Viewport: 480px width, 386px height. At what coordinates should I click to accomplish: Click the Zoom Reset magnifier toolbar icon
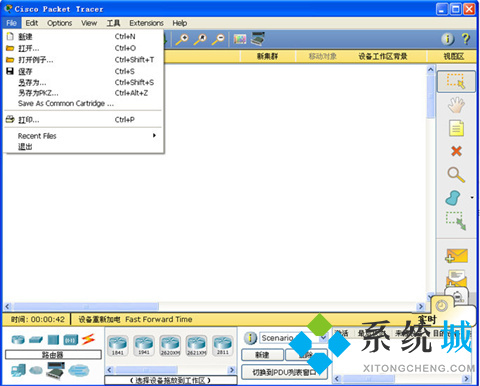coord(200,39)
